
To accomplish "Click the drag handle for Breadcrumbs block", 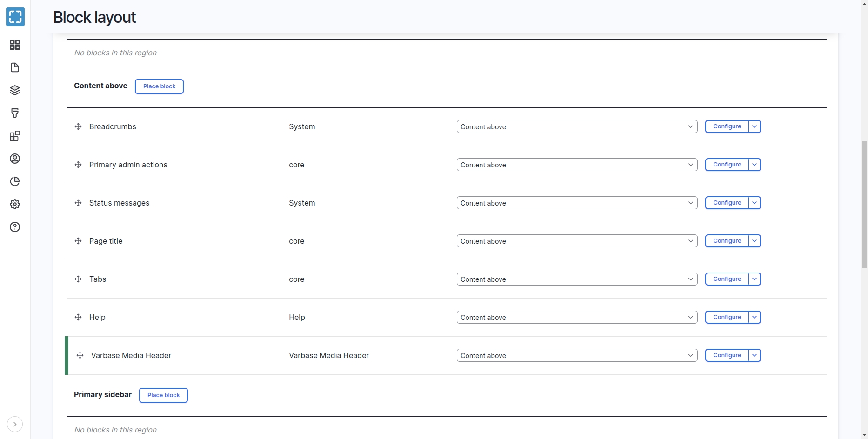I will tap(78, 126).
